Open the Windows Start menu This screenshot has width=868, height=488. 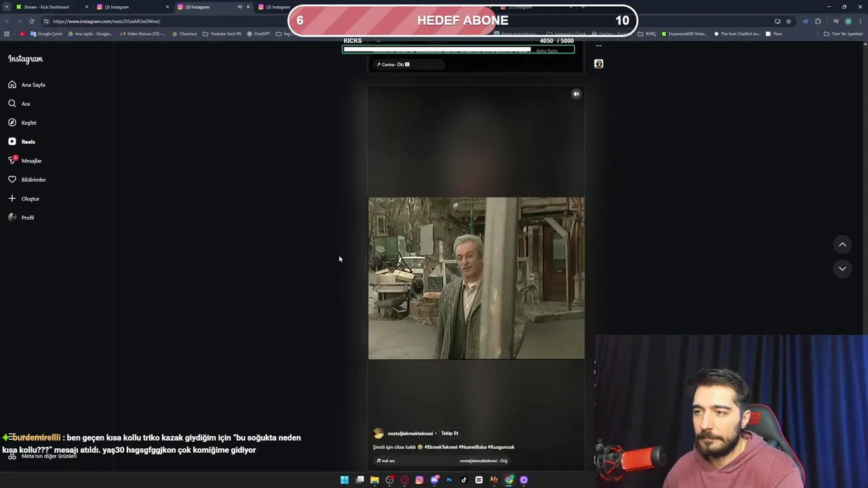[x=344, y=480]
